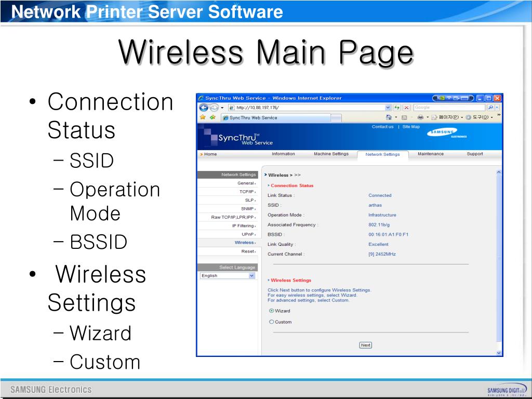Click the Home page toolbar icon
532x399 pixels.
389,117
